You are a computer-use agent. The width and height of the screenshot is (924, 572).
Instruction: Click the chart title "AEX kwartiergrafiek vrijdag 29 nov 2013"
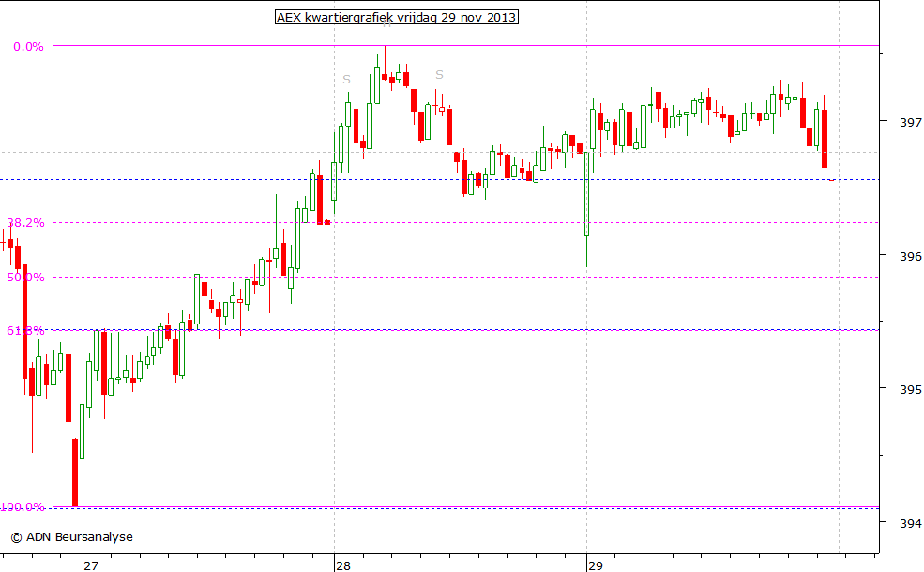pos(397,17)
